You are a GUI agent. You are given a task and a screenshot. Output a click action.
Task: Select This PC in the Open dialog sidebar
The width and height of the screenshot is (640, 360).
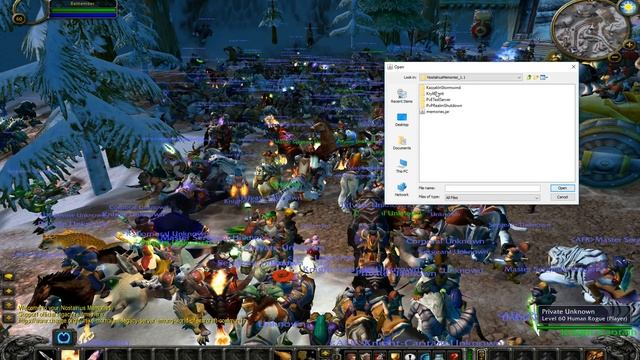(402, 166)
